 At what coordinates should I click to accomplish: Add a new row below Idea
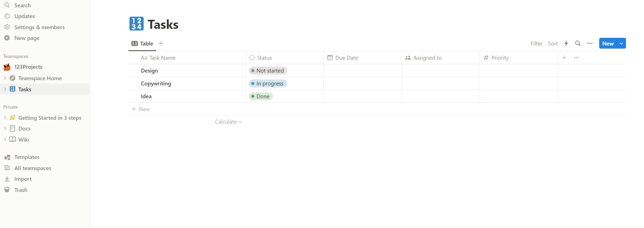tap(144, 109)
